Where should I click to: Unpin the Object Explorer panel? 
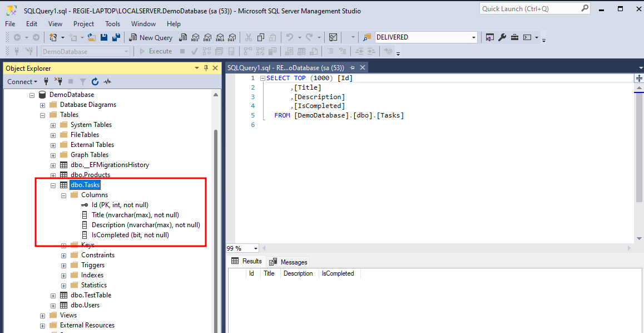click(x=206, y=67)
